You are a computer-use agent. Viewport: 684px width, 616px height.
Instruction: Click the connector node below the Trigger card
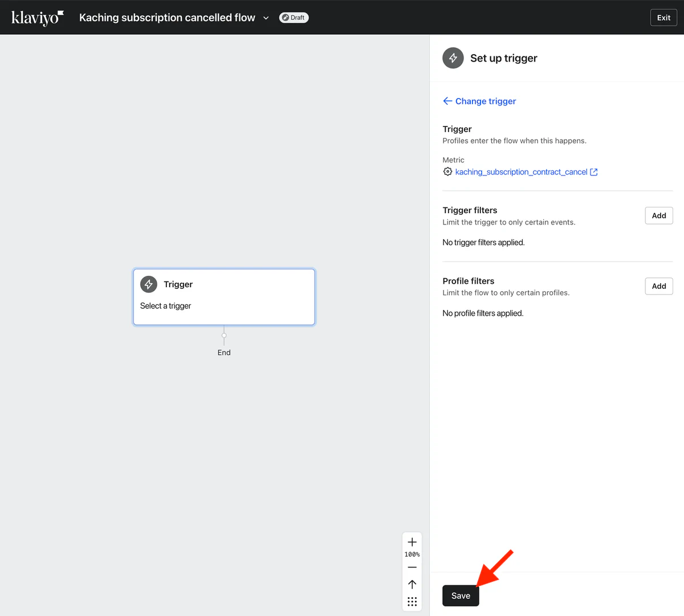(224, 336)
